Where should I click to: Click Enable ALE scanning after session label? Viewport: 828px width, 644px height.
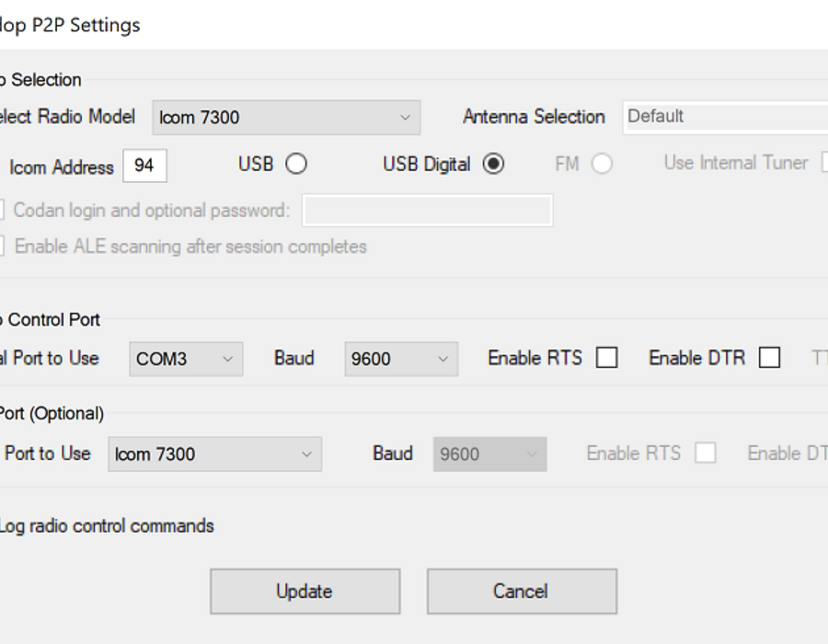pyautogui.click(x=190, y=247)
